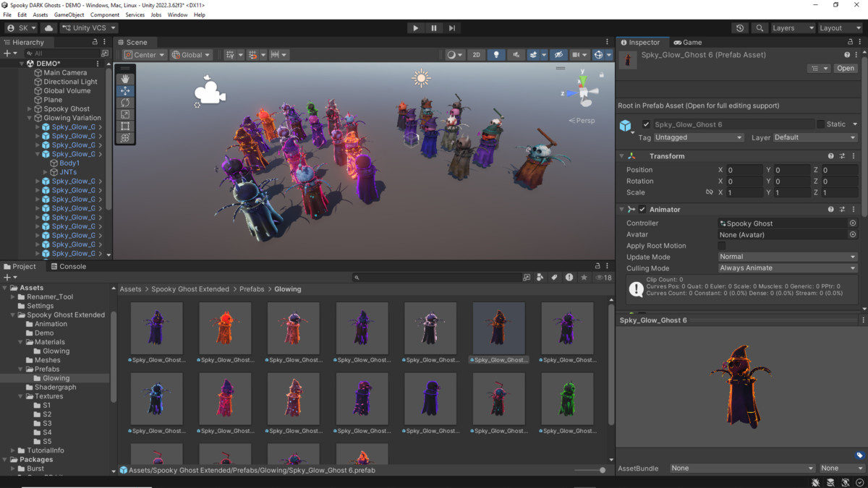Viewport: 868px width, 488px height.
Task: Click the Position X field
Action: click(744, 170)
